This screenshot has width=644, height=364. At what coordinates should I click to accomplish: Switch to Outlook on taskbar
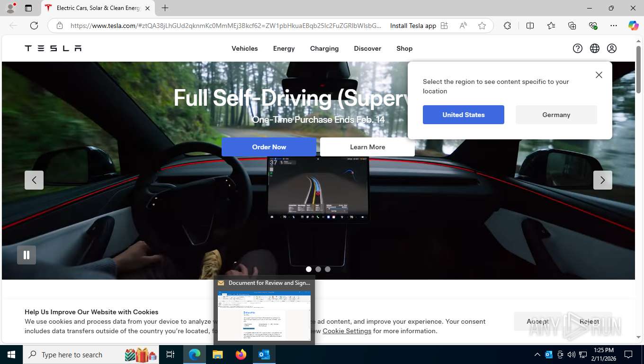click(264, 355)
